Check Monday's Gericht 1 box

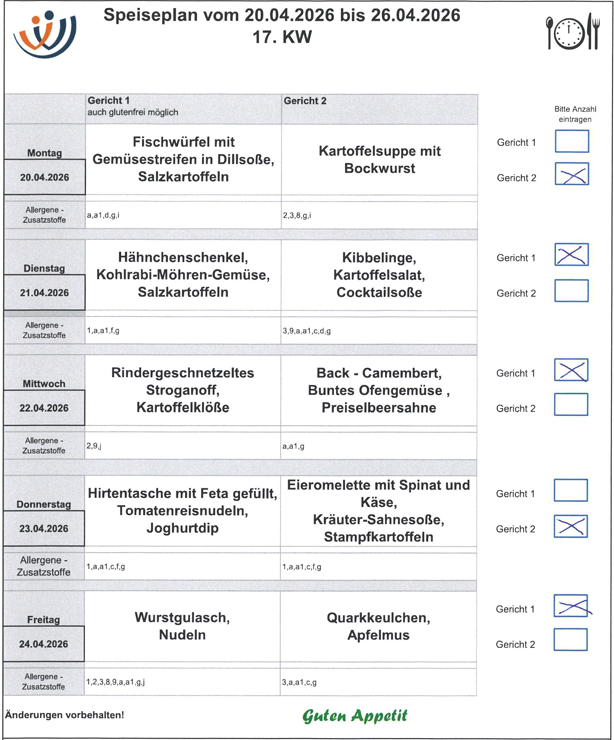571,141
